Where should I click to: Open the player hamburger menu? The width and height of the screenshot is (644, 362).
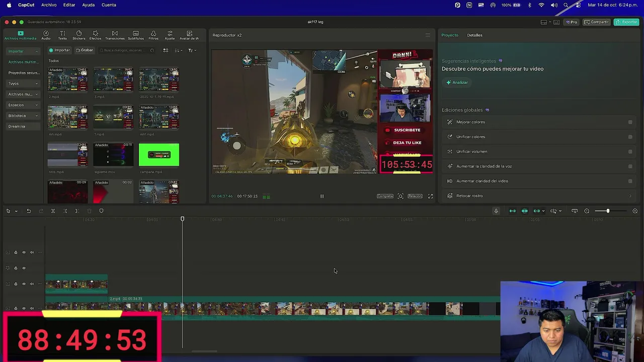pyautogui.click(x=428, y=35)
